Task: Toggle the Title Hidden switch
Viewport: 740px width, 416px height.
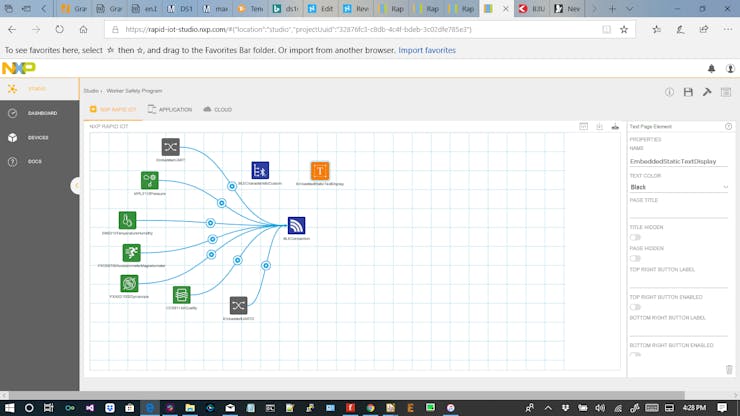Action: [635, 238]
